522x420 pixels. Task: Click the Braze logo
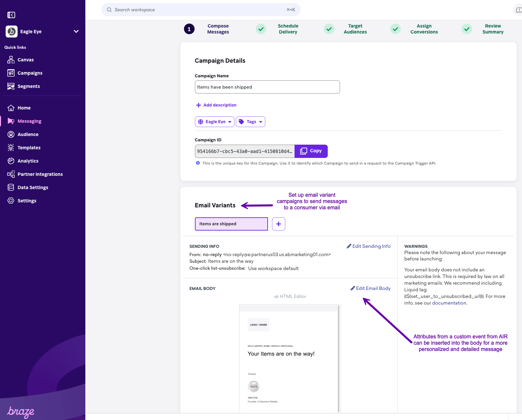[21, 412]
